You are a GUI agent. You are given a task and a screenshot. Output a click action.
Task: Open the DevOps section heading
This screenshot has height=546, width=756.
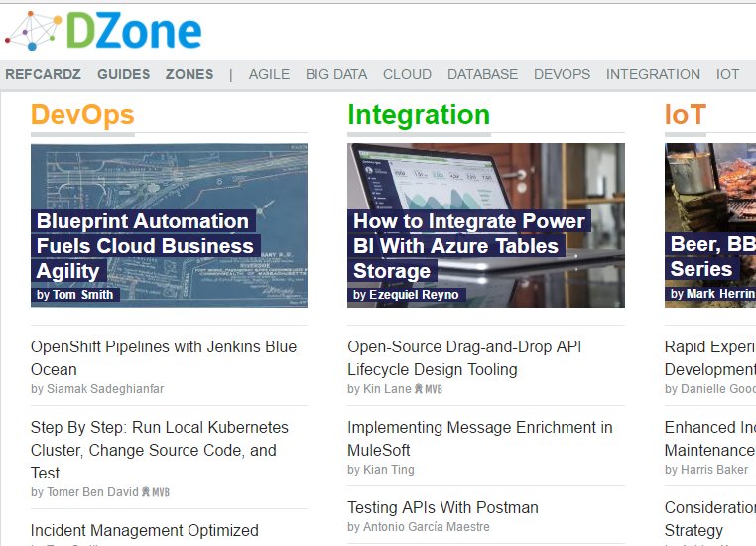click(82, 115)
